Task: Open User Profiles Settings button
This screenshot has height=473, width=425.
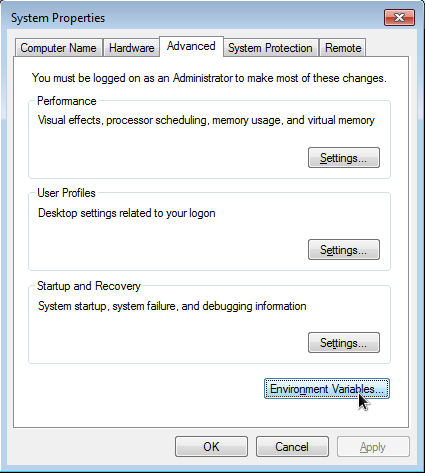Action: tap(344, 250)
